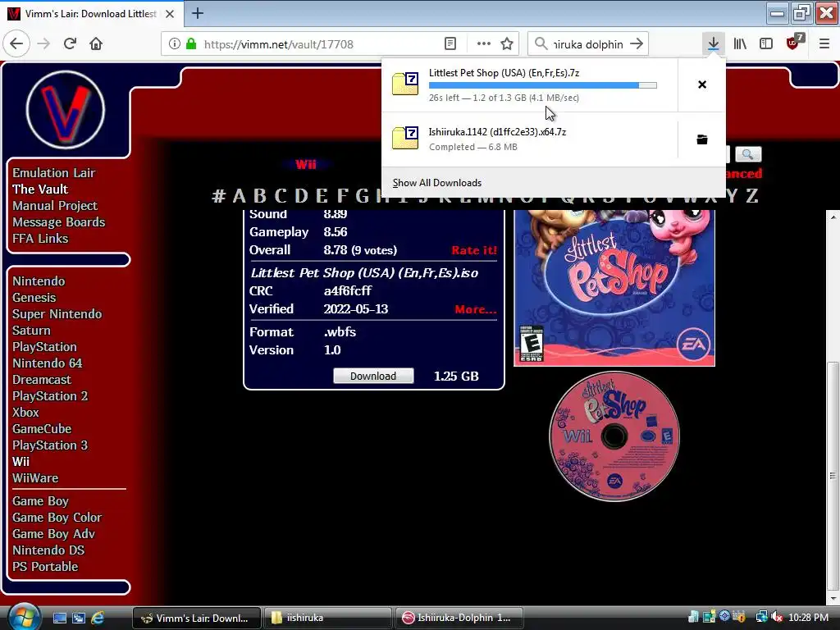The width and height of the screenshot is (840, 630).
Task: Select PlayStation 2 system link
Action: point(50,396)
